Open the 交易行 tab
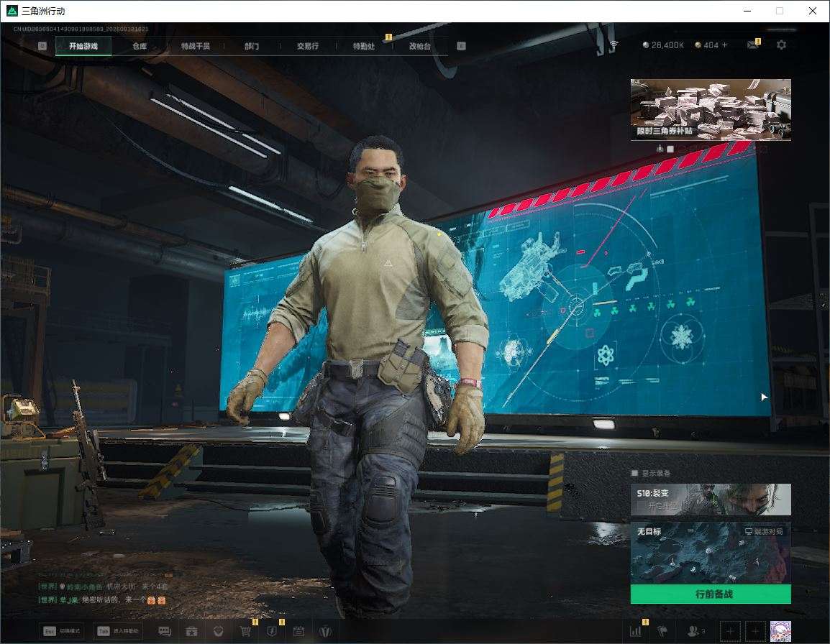830x644 pixels. pos(308,46)
